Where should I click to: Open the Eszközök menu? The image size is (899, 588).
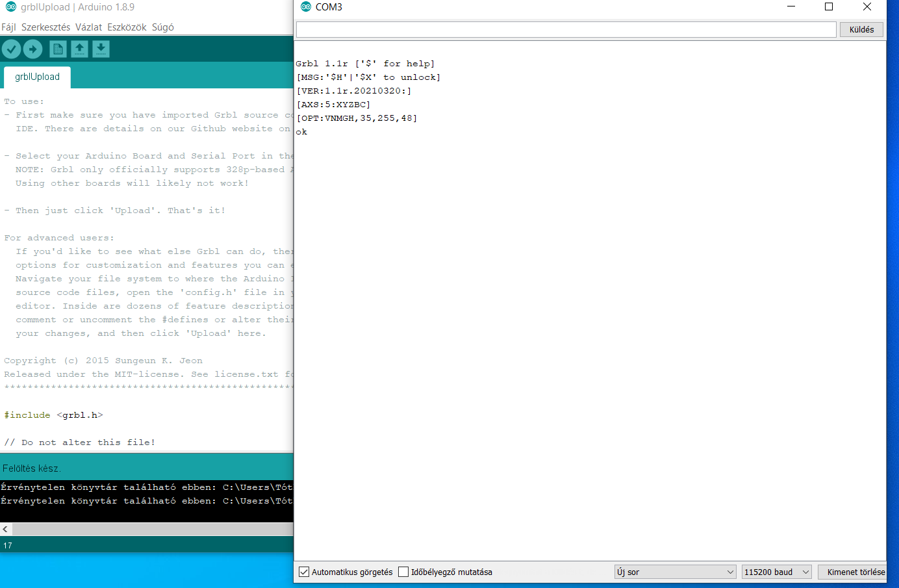(x=127, y=27)
